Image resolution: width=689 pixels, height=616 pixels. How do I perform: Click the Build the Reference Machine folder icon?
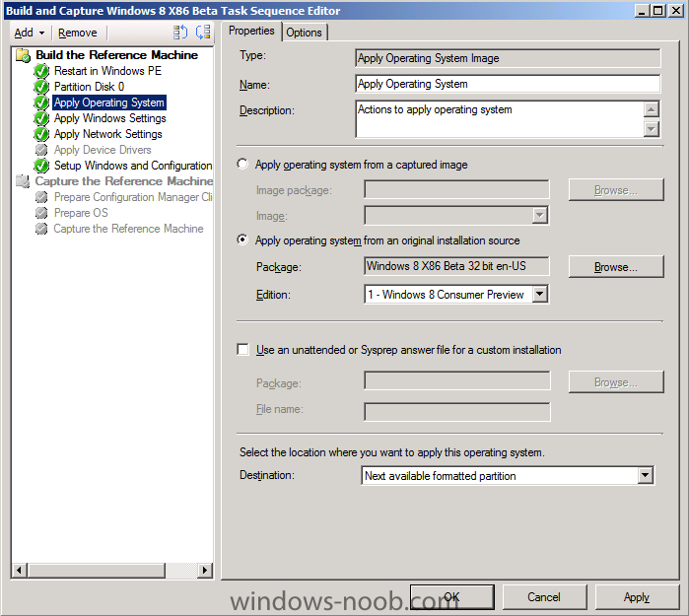[x=23, y=55]
